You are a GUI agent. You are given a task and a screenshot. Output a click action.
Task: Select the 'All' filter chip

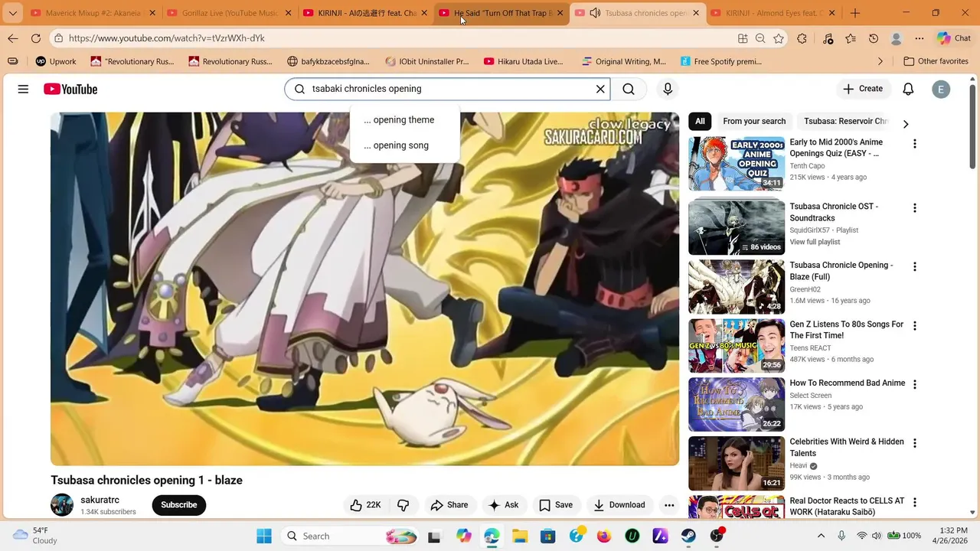tap(700, 121)
